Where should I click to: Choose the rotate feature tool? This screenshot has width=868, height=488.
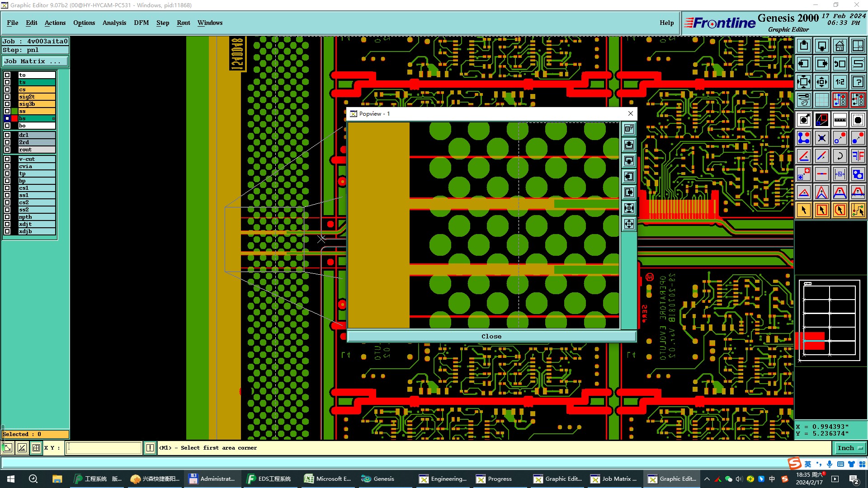(840, 156)
